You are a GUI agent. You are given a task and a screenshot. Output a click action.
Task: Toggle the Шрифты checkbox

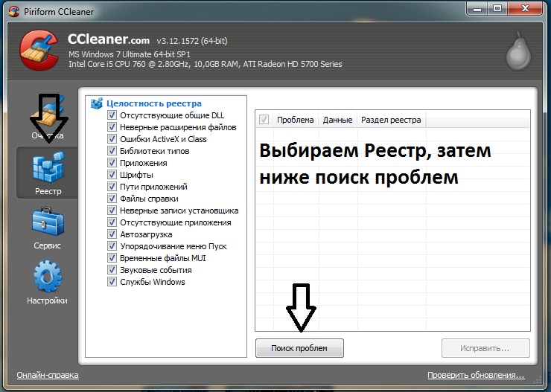pyautogui.click(x=112, y=175)
